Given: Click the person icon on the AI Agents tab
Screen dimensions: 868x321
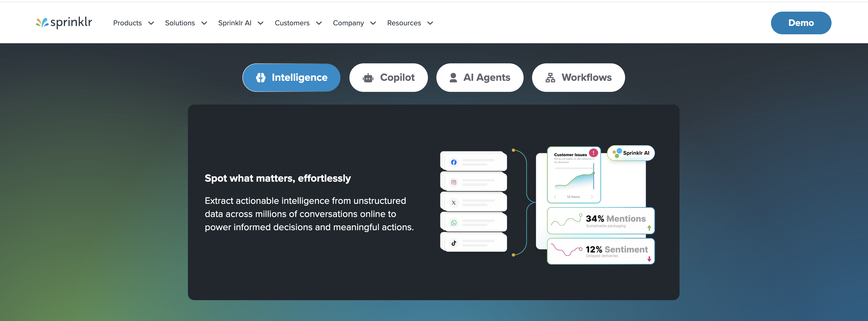Looking at the screenshot, I should click(453, 78).
